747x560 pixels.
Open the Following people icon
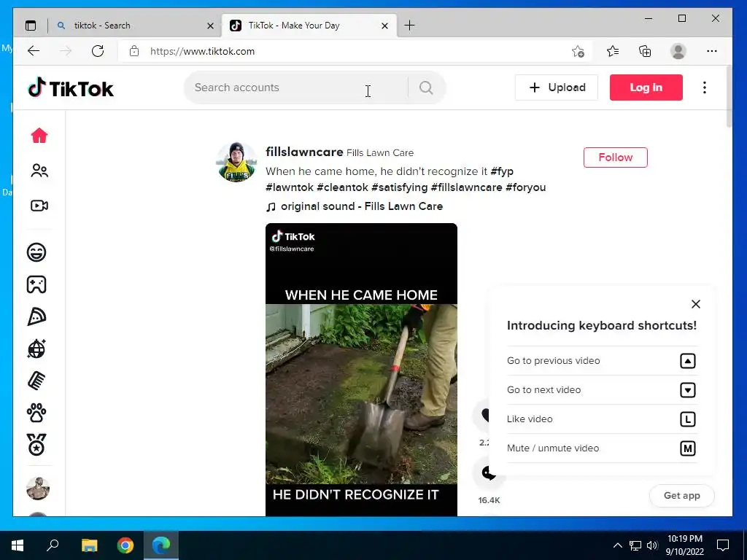point(39,171)
